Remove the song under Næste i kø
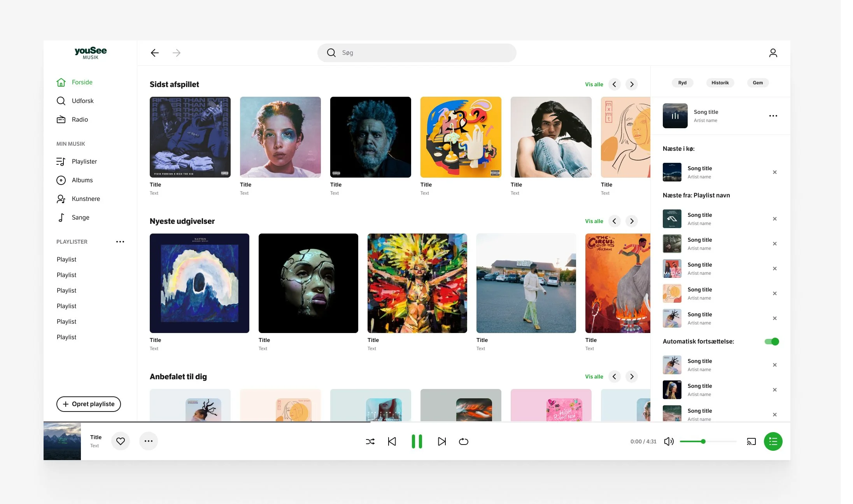This screenshot has width=853, height=504. 775,172
